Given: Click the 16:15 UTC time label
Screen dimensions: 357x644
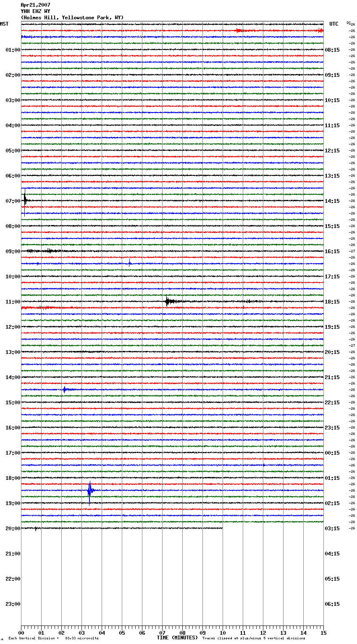Looking at the screenshot, I should click(332, 251).
